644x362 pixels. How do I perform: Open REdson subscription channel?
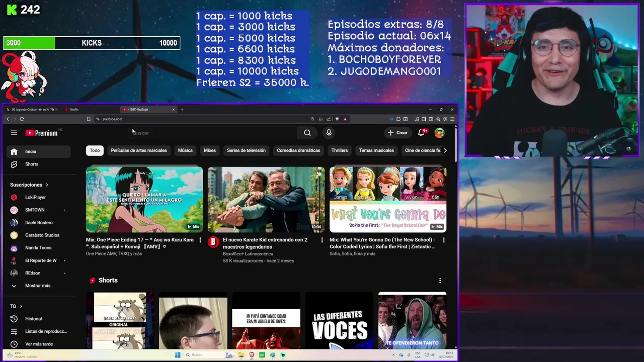tap(39, 273)
